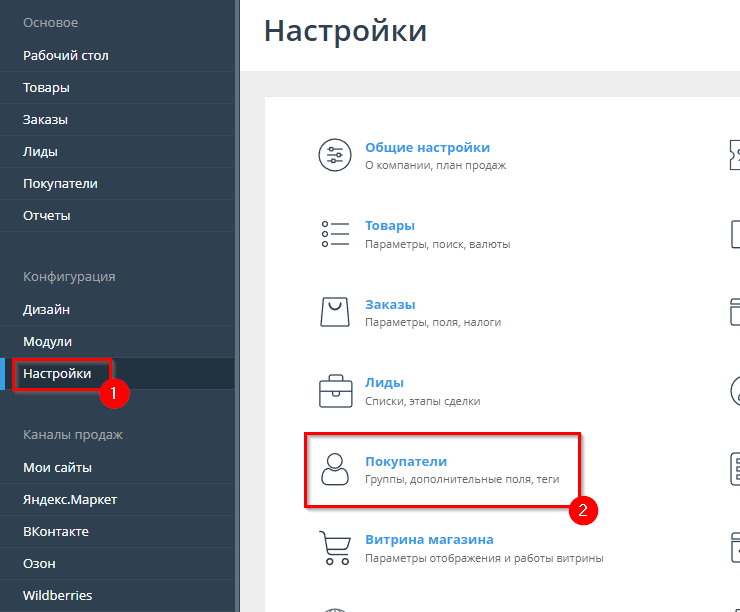740x612 pixels.
Task: Click the Основое sidebar section label
Action: pyautogui.click(x=50, y=23)
